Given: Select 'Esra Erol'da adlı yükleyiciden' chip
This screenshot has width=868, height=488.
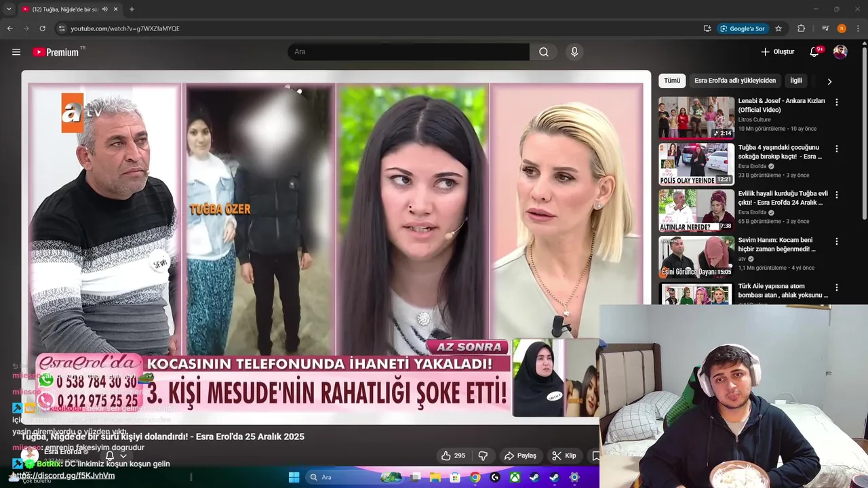Looking at the screenshot, I should [735, 81].
